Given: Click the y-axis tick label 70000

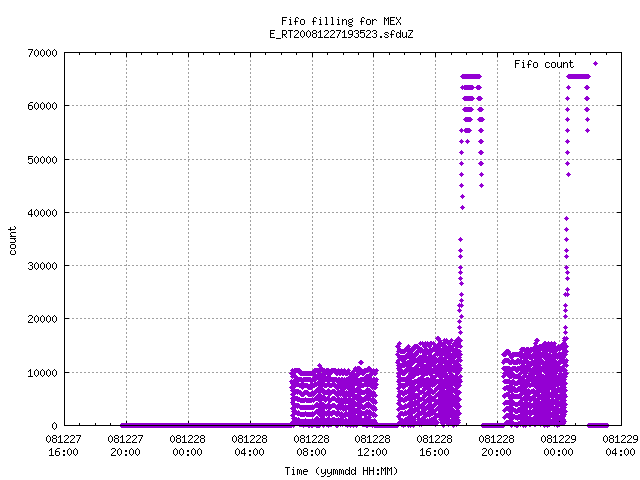Looking at the screenshot, I should coord(42,53).
